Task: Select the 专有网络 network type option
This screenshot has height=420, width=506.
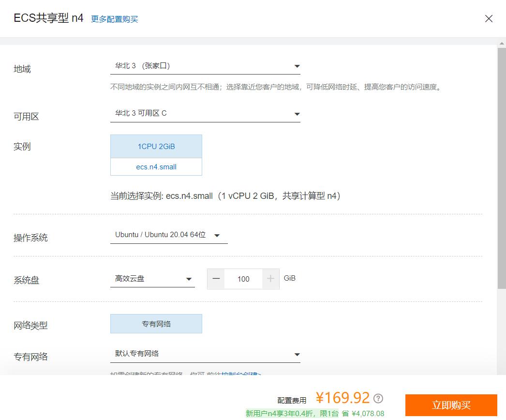Action: (156, 324)
